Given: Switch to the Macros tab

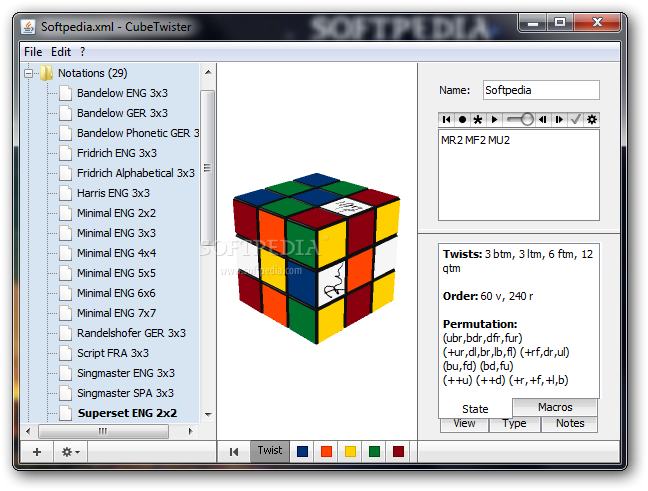Looking at the screenshot, I should click(555, 407).
